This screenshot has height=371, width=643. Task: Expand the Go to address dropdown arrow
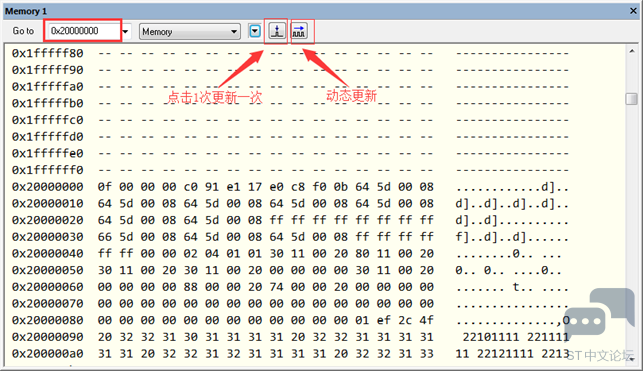coord(126,31)
